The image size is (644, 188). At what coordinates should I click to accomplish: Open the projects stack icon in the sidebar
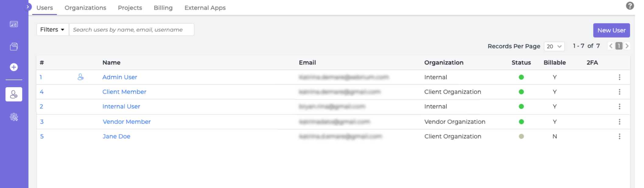click(x=14, y=47)
